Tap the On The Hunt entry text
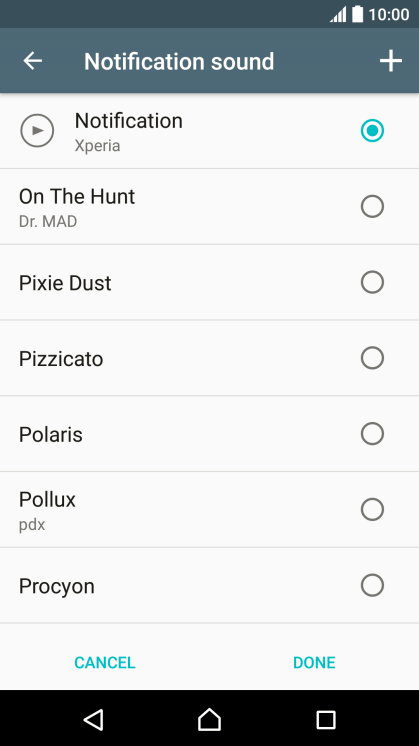This screenshot has height=746, width=419. (x=77, y=197)
